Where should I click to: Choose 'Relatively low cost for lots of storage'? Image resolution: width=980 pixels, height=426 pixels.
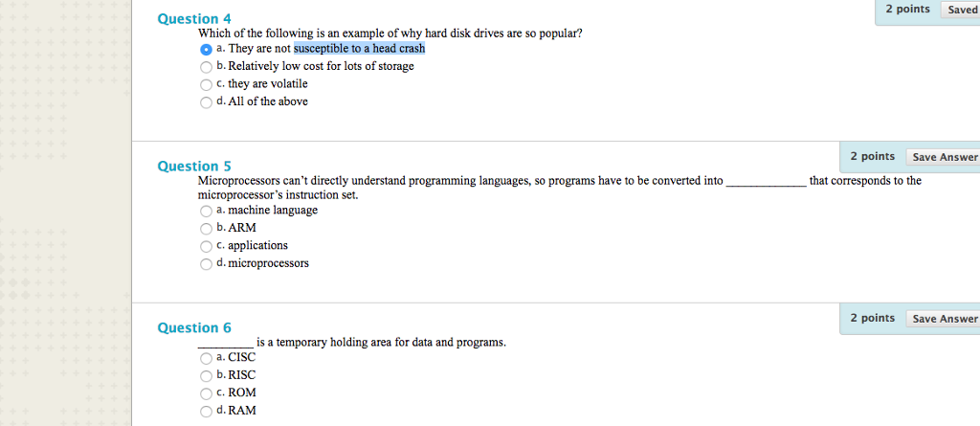[206, 67]
